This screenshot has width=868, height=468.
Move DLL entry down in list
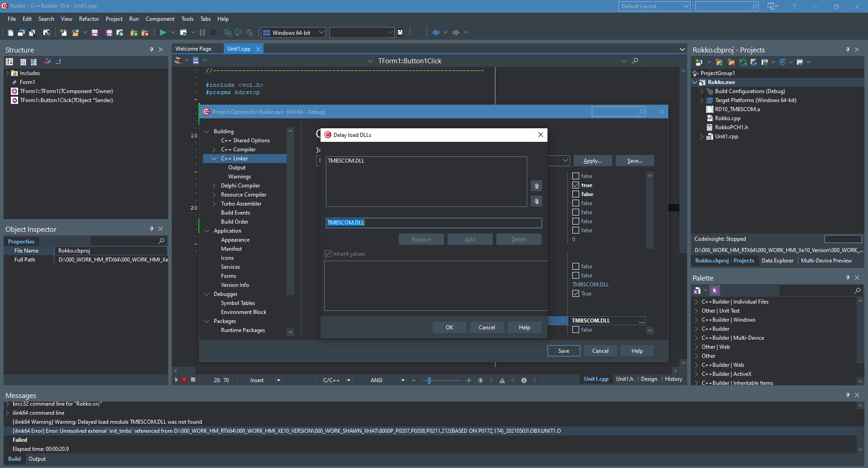pos(537,201)
